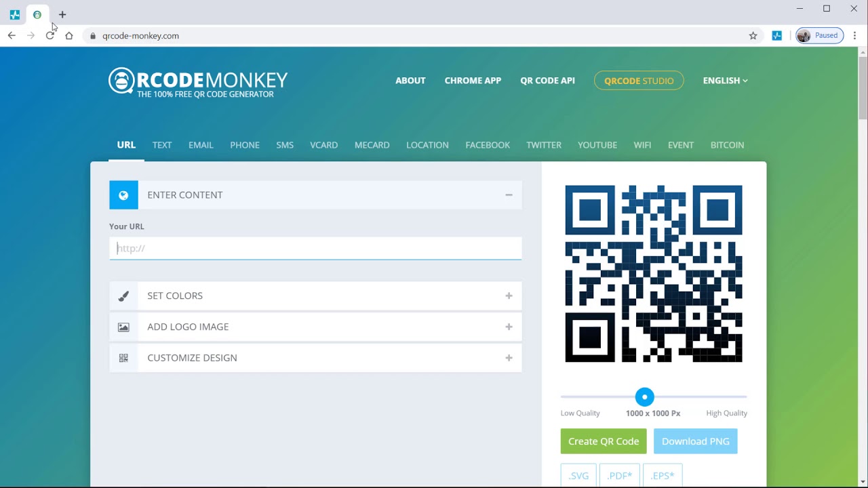Click the picture Add Logo Image icon
Screen dimensions: 868x488
click(123, 327)
